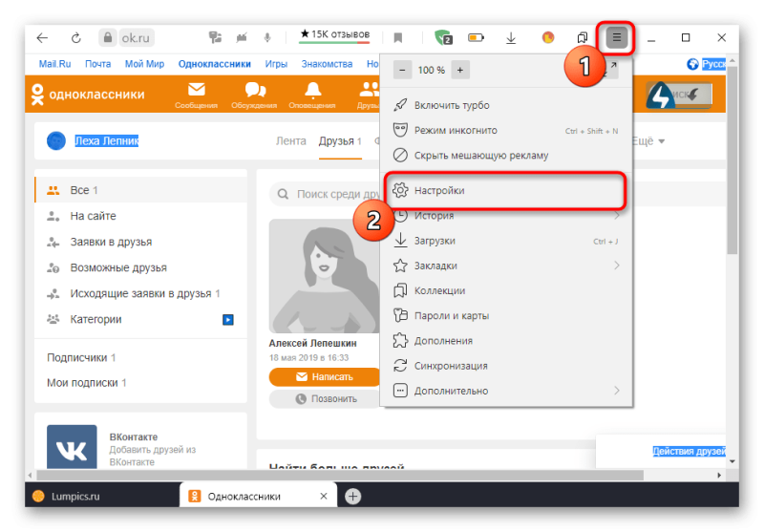Expand the Закладки submenu arrow
The width and height of the screenshot is (764, 532).
pos(617,266)
